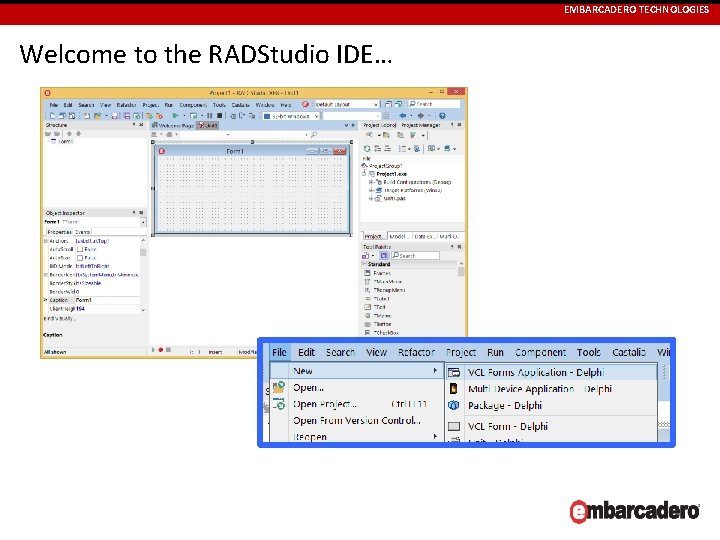Click the Frames icon in Tool Palette
720x540 pixels.
(x=367, y=273)
